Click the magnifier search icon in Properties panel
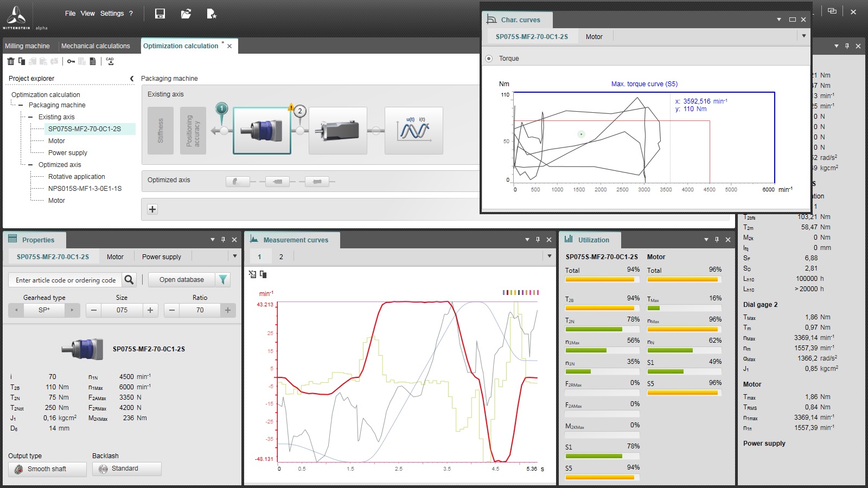The image size is (868, 488). tap(130, 280)
